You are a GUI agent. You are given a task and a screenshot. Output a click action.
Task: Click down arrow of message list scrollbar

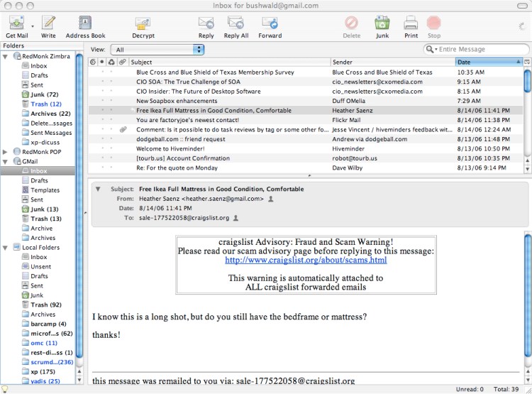pyautogui.click(x=527, y=169)
